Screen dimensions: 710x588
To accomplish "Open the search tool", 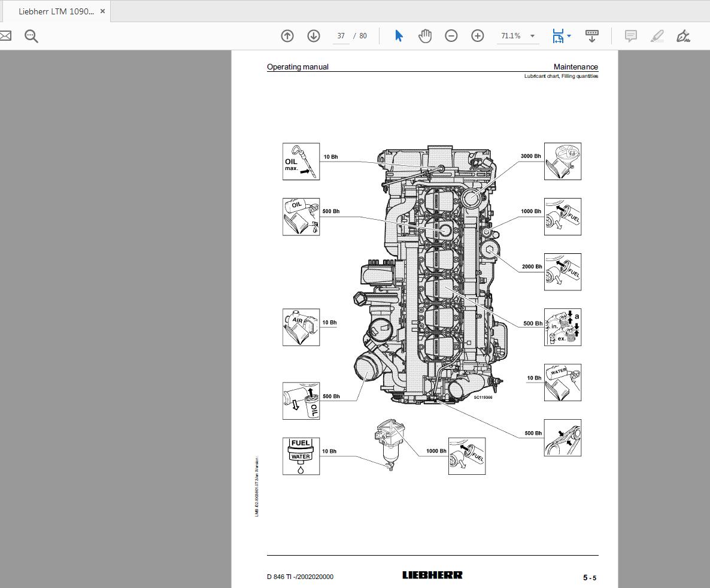I will coord(31,36).
